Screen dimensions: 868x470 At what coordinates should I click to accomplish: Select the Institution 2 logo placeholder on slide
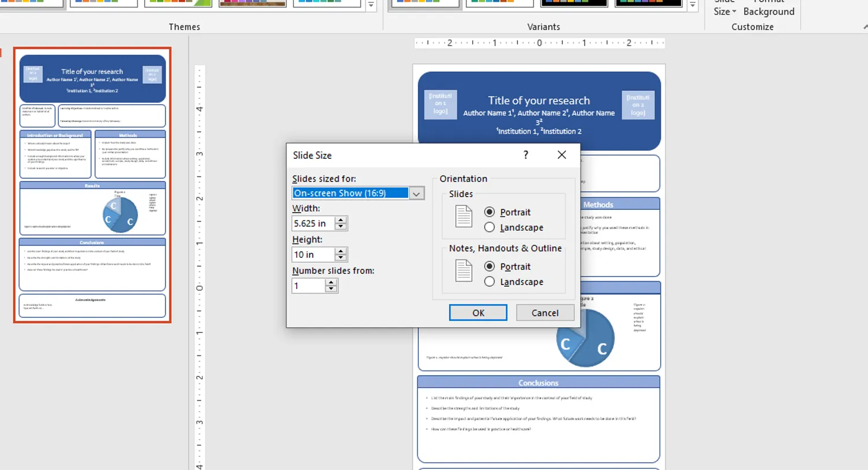[x=638, y=105]
